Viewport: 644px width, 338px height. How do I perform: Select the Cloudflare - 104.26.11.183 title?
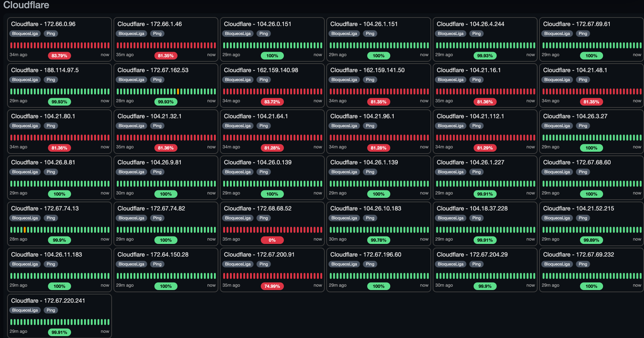pyautogui.click(x=47, y=255)
